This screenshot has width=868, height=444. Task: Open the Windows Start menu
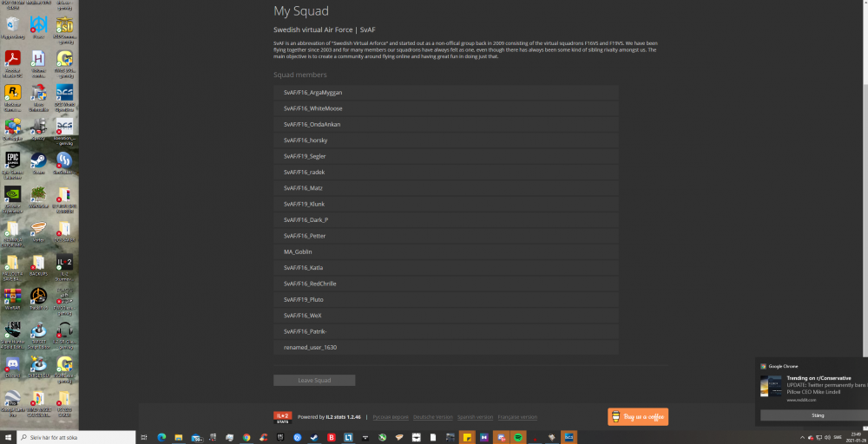click(x=9, y=437)
